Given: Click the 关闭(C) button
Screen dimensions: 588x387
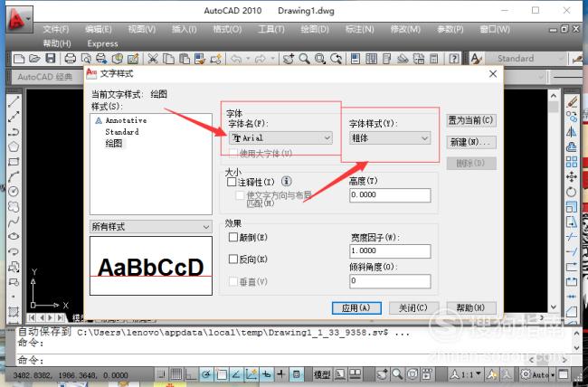Looking at the screenshot, I should pos(413,308).
